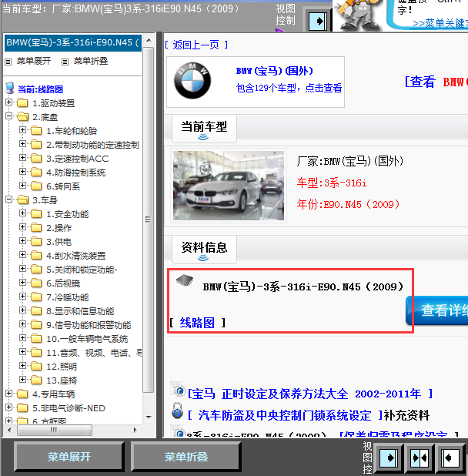This screenshot has width=468, height=476.
Task: Expand the 7.冷暖功能 node
Action: [22, 297]
